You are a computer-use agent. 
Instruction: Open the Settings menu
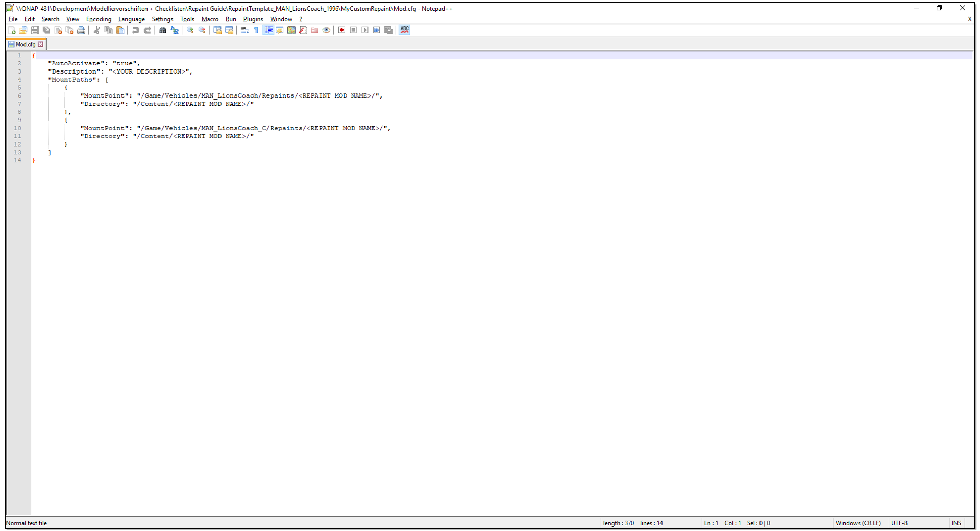[162, 19]
